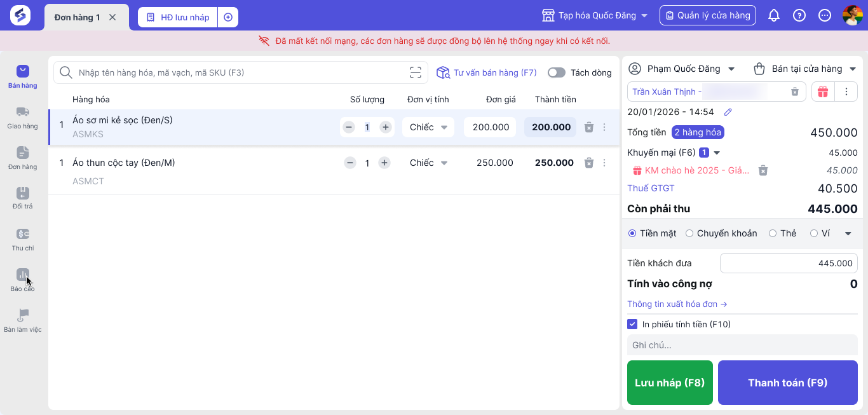868x415 pixels.
Task: Edit order date time pencil icon
Action: [728, 112]
